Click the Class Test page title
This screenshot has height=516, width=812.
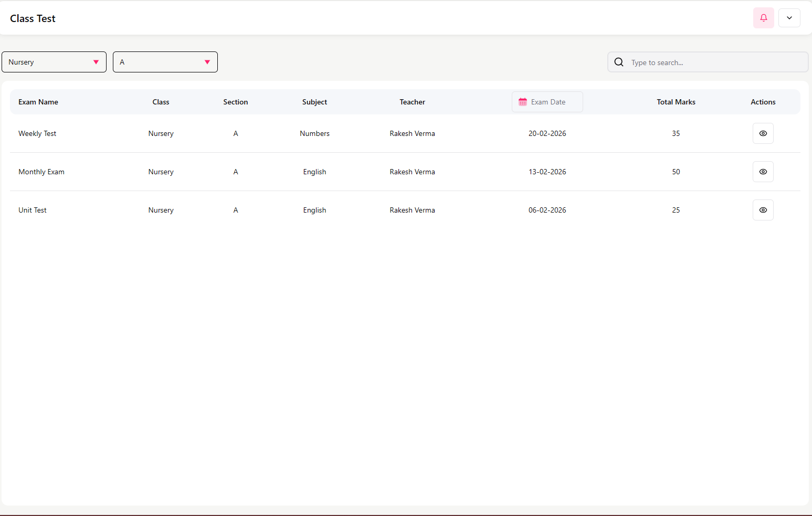click(33, 18)
